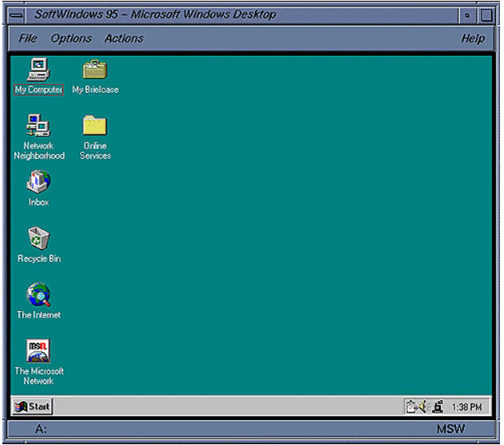Open the SoftWindows window control menu button
Screen dimensions: 504x445
tap(16, 15)
